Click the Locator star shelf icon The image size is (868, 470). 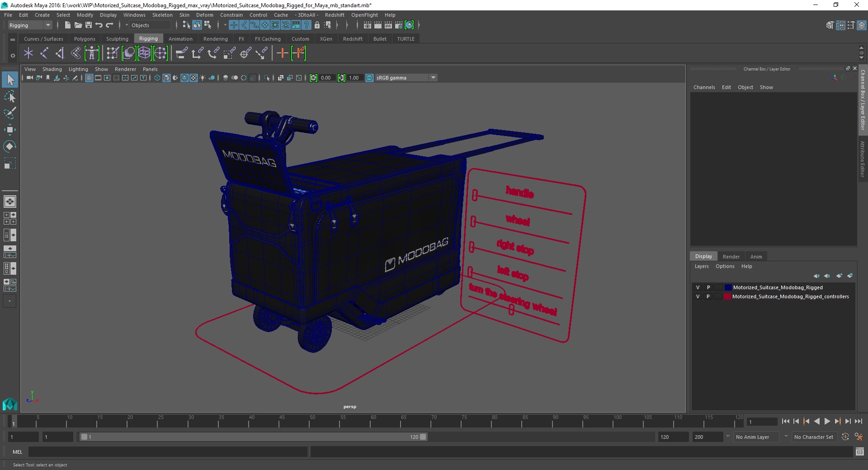[x=28, y=53]
